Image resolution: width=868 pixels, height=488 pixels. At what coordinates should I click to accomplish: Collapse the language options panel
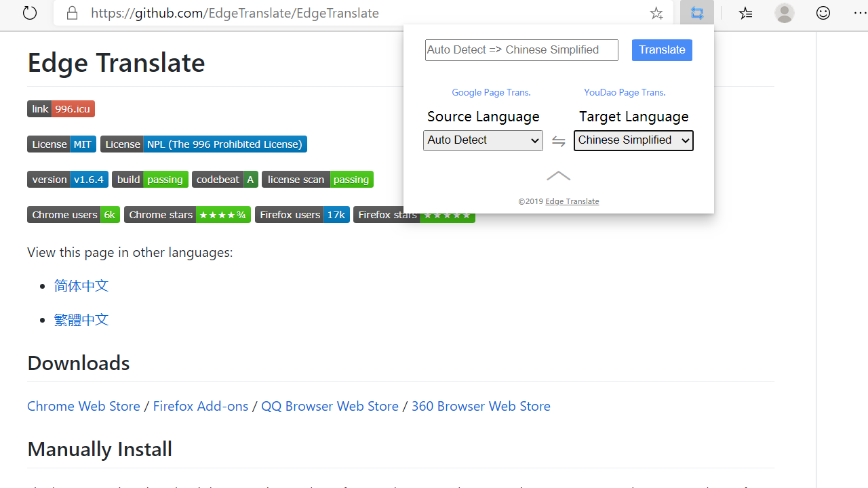click(x=558, y=176)
